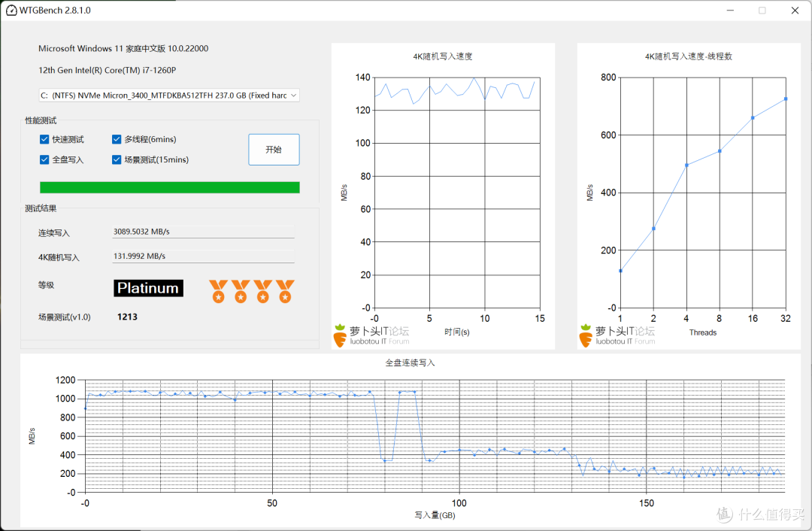
Task: Click the 时间(s) axis label
Action: pyautogui.click(x=457, y=332)
